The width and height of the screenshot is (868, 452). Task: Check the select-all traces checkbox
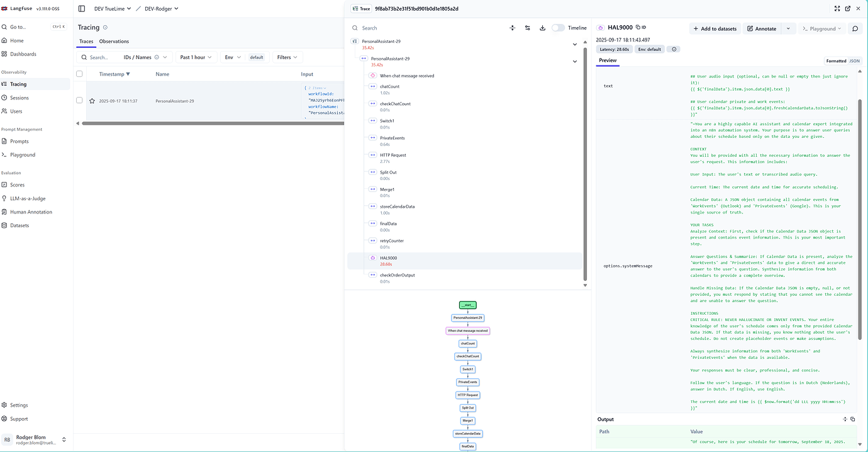pyautogui.click(x=79, y=74)
